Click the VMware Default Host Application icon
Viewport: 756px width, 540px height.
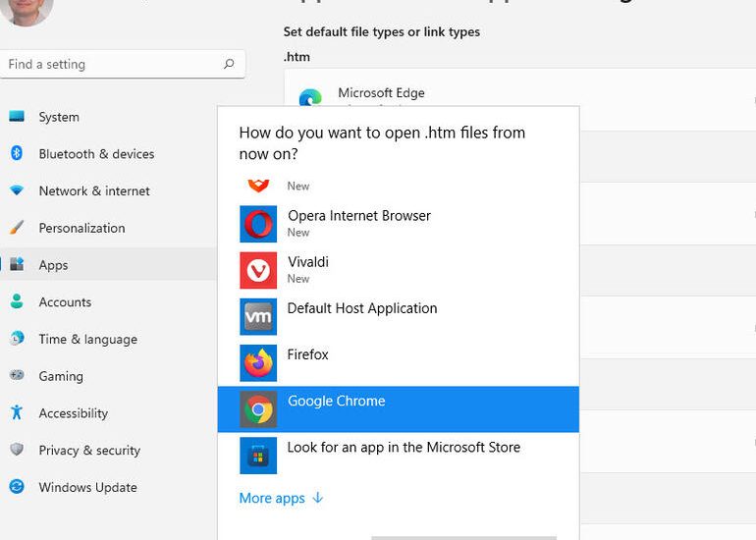coord(258,317)
